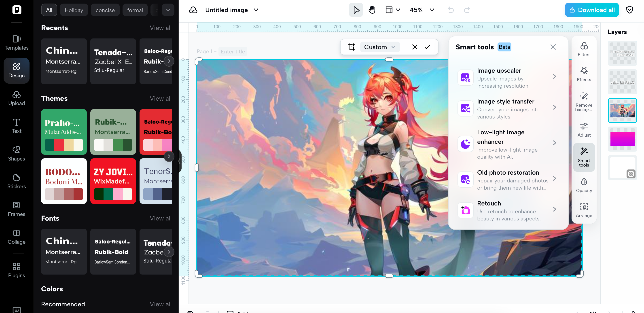
Task: Open the Arrange tool
Action: click(584, 210)
